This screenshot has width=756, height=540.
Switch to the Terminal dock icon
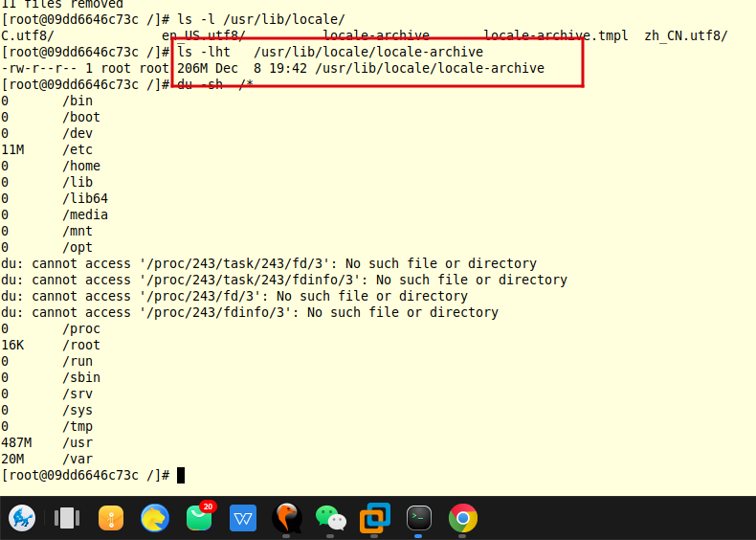point(419,518)
